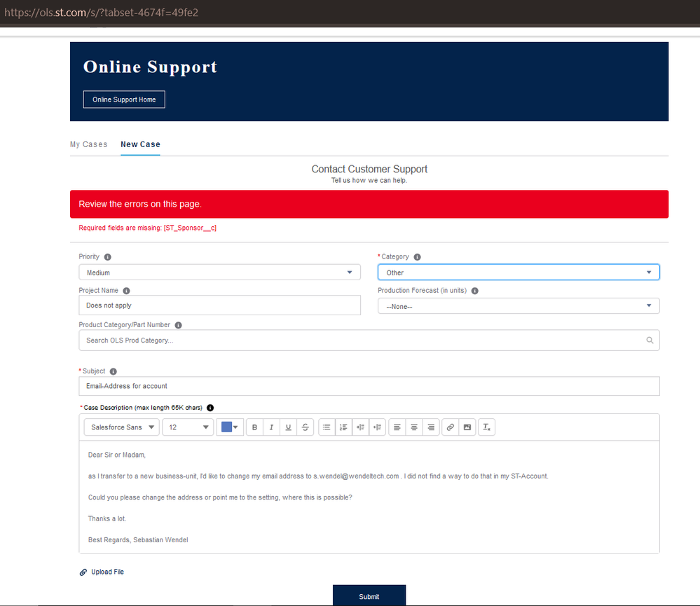Show info tooltip for Production Forecast
Viewport: 700px width, 606px height.
click(x=475, y=291)
